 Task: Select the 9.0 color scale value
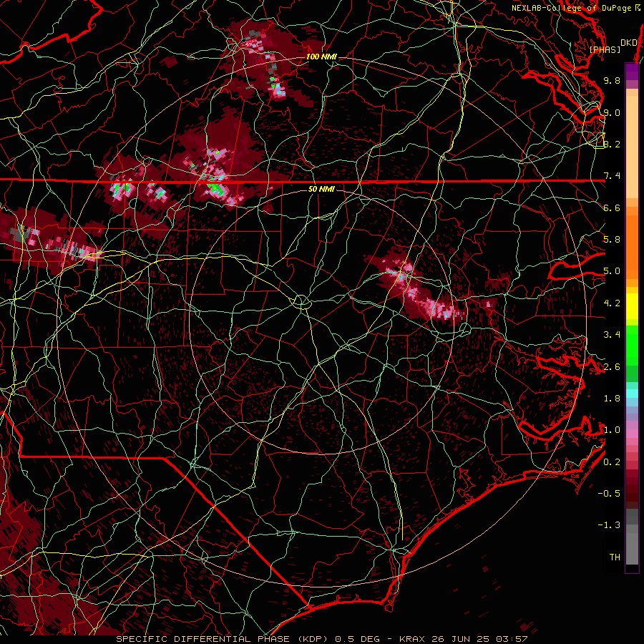click(x=612, y=112)
